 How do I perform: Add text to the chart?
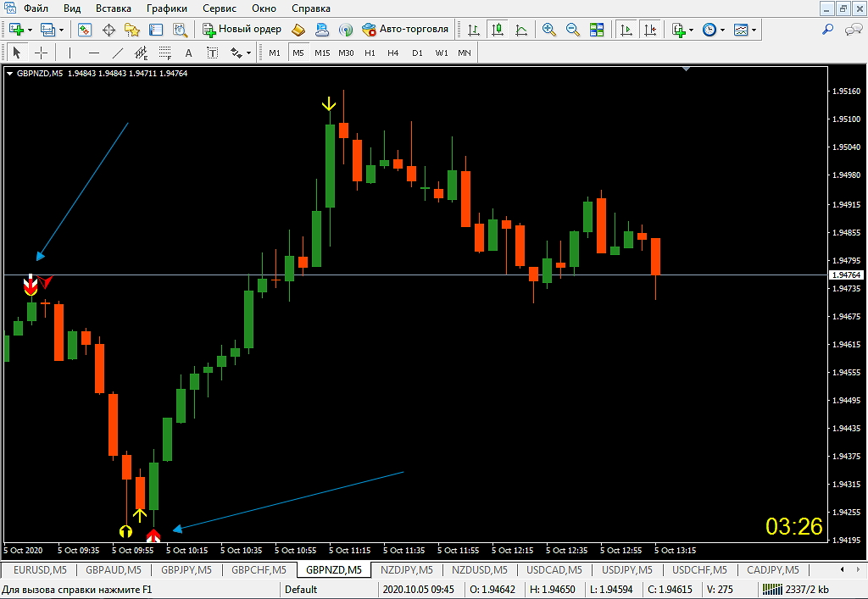pyautogui.click(x=189, y=53)
